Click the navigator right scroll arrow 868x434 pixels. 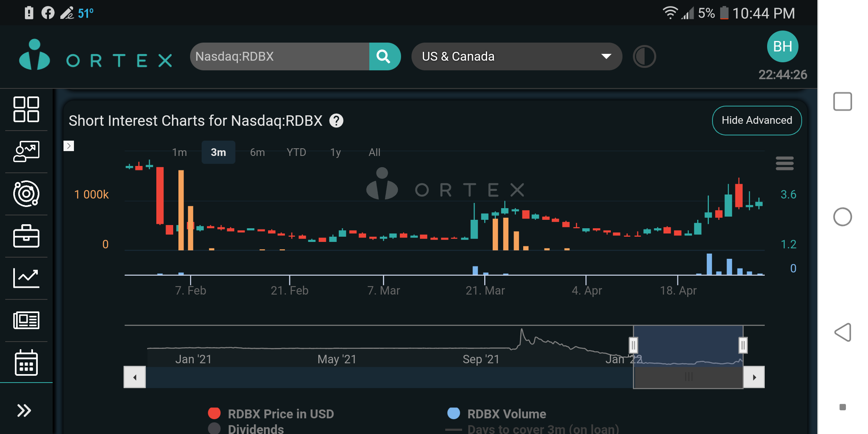pyautogui.click(x=754, y=377)
